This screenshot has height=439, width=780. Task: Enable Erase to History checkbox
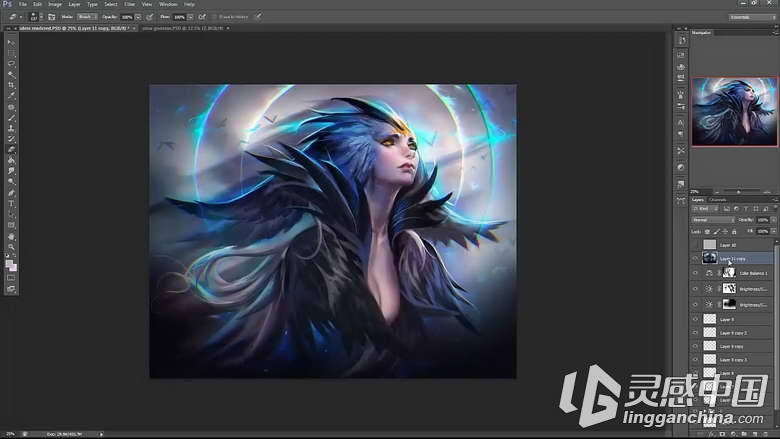coord(216,17)
